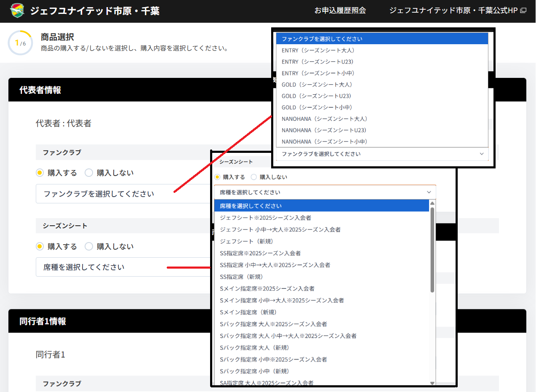Pick SS指定席※2025シーズン入会者 seat type
The height and width of the screenshot is (392, 536).
(x=322, y=253)
